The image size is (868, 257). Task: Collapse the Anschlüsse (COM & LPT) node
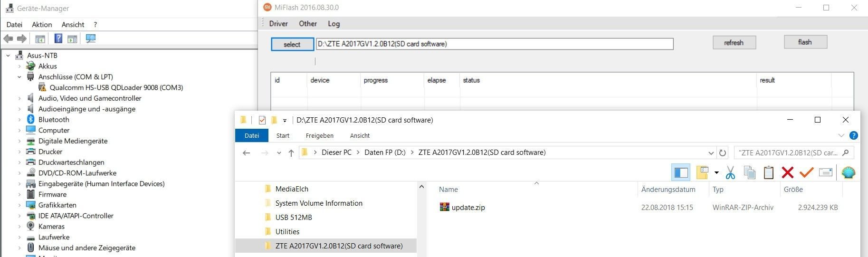pos(19,77)
